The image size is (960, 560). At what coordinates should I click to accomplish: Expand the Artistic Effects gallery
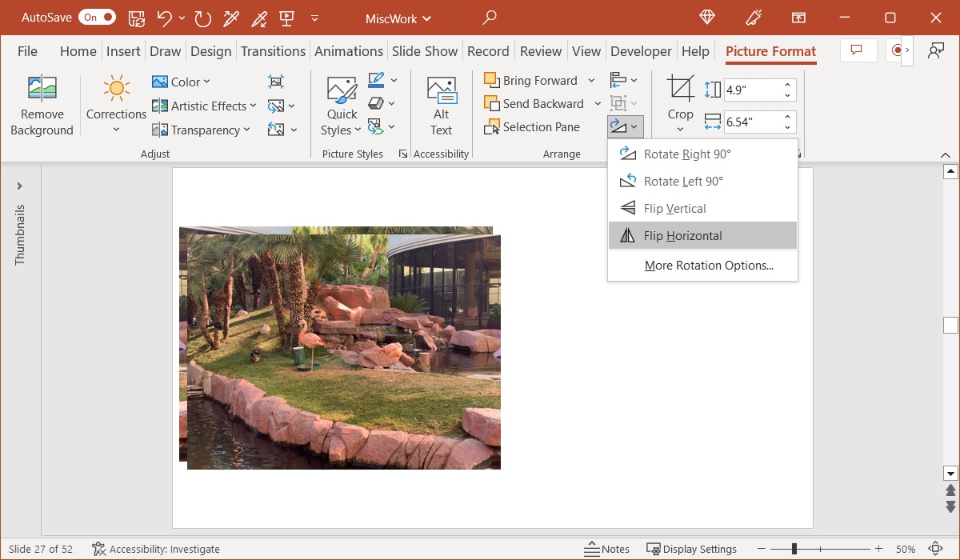202,106
